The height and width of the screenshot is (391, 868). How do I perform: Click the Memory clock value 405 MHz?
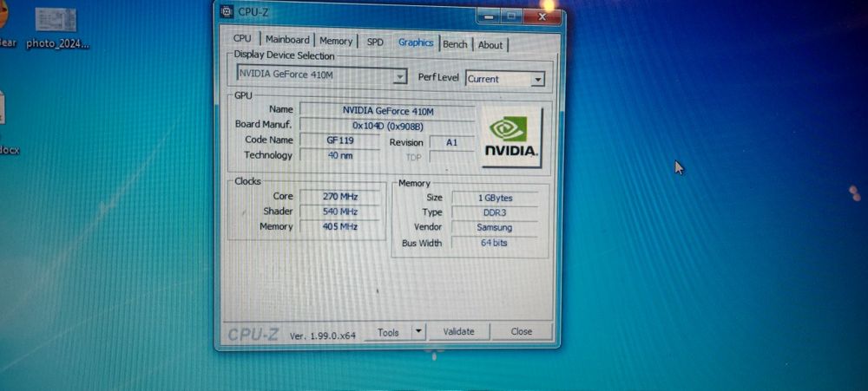pyautogui.click(x=340, y=227)
